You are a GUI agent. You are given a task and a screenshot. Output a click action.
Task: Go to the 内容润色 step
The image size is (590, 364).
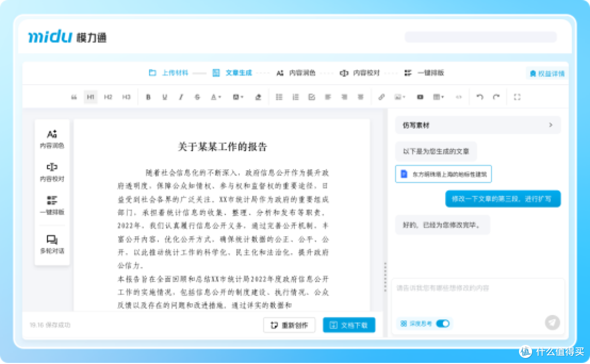pyautogui.click(x=296, y=73)
